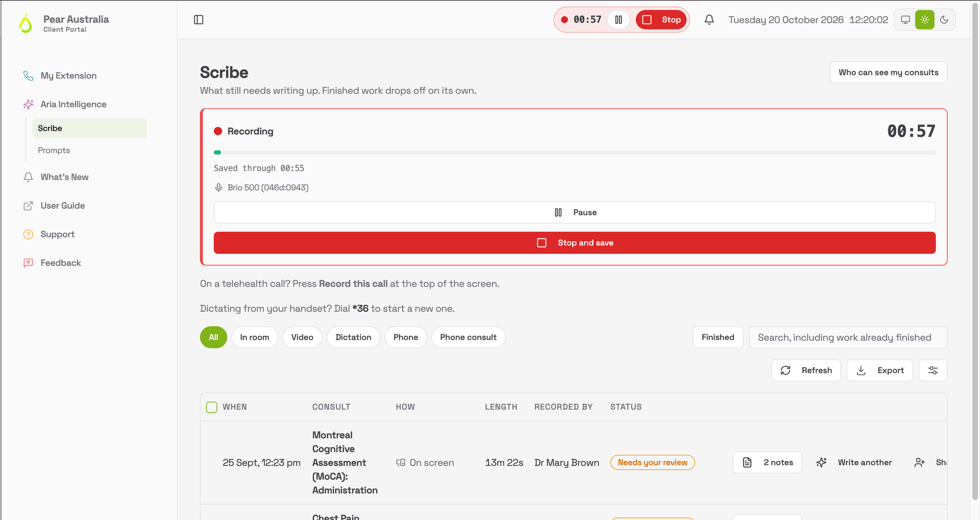The height and width of the screenshot is (520, 980).
Task: Toggle the select-all checkbox in table header
Action: pyautogui.click(x=212, y=407)
